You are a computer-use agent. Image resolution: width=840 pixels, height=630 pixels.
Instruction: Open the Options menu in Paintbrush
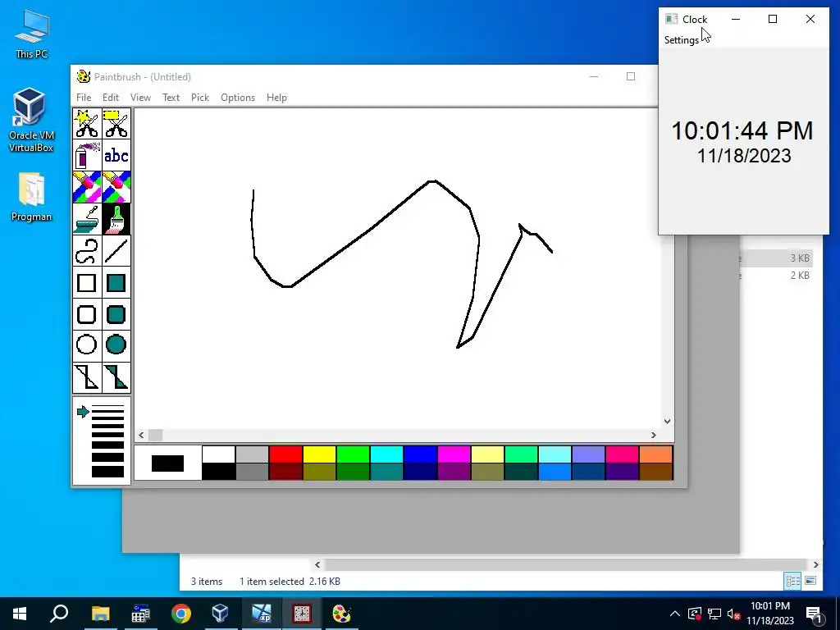point(238,98)
